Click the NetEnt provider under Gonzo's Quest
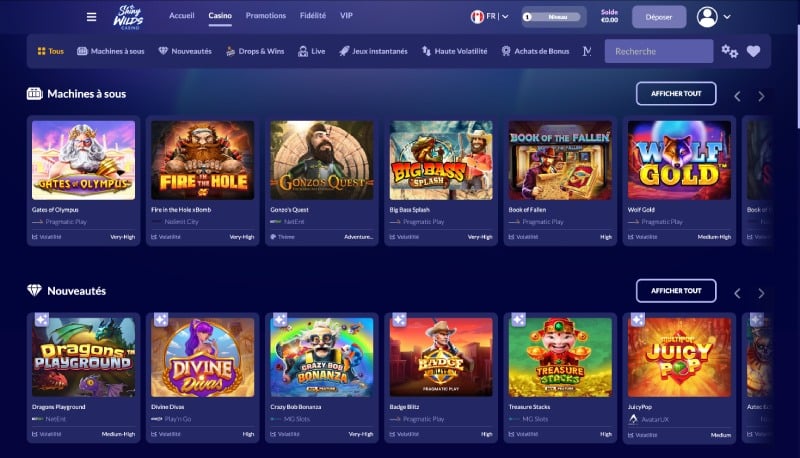This screenshot has width=800, height=458. [294, 222]
